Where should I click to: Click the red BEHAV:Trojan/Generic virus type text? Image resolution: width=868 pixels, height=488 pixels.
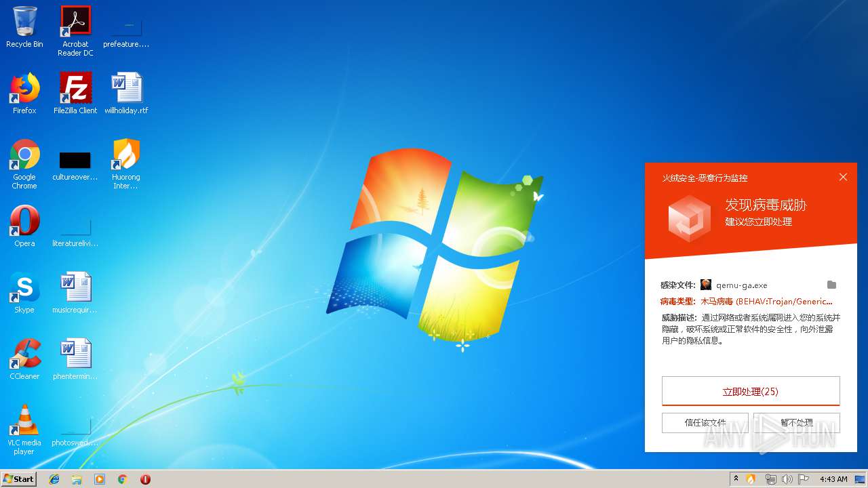(766, 302)
